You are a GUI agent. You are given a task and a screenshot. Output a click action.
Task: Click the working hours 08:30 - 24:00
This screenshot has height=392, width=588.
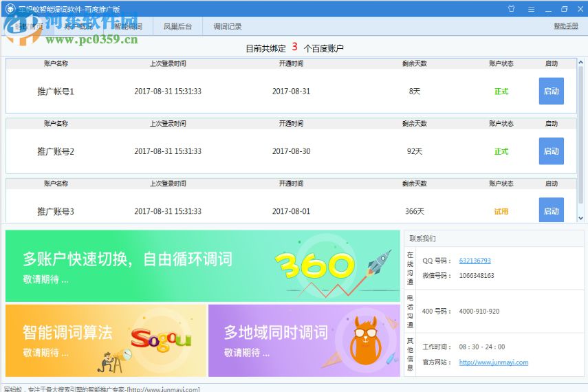(x=482, y=347)
